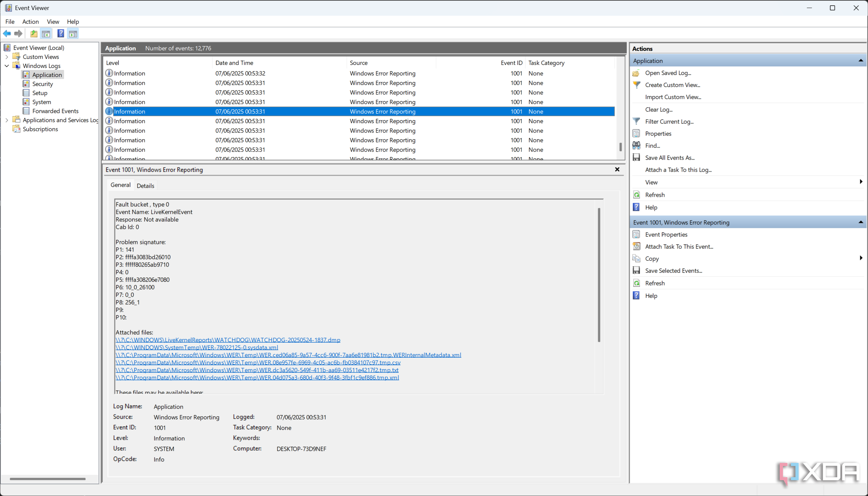
Task: Click the System log icon in tree
Action: pos(26,102)
